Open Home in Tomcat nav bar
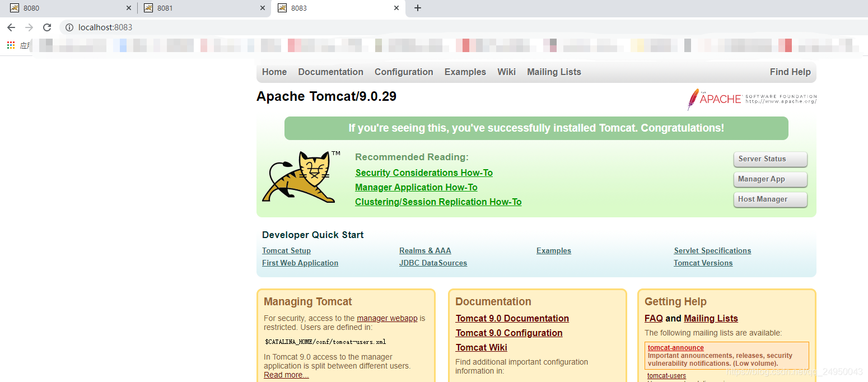This screenshot has height=382, width=868. [274, 72]
